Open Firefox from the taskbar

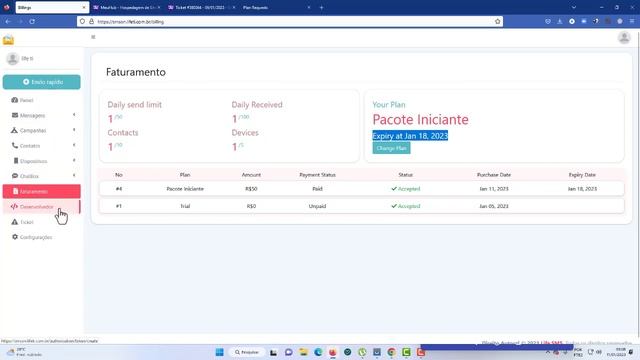click(333, 352)
